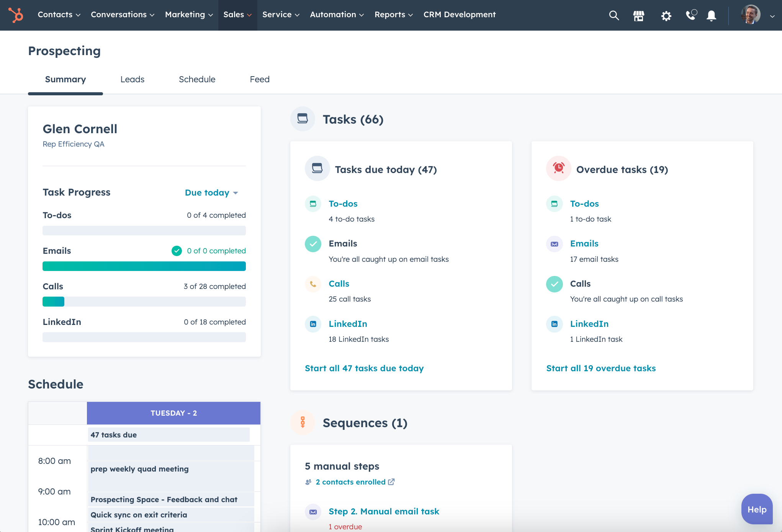
Task: Click '2 contacts enrolled' link in Sequences
Action: [350, 481]
